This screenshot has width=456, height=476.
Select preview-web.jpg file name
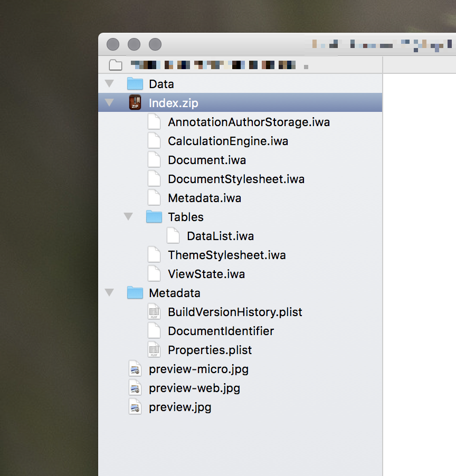pyautogui.click(x=195, y=388)
